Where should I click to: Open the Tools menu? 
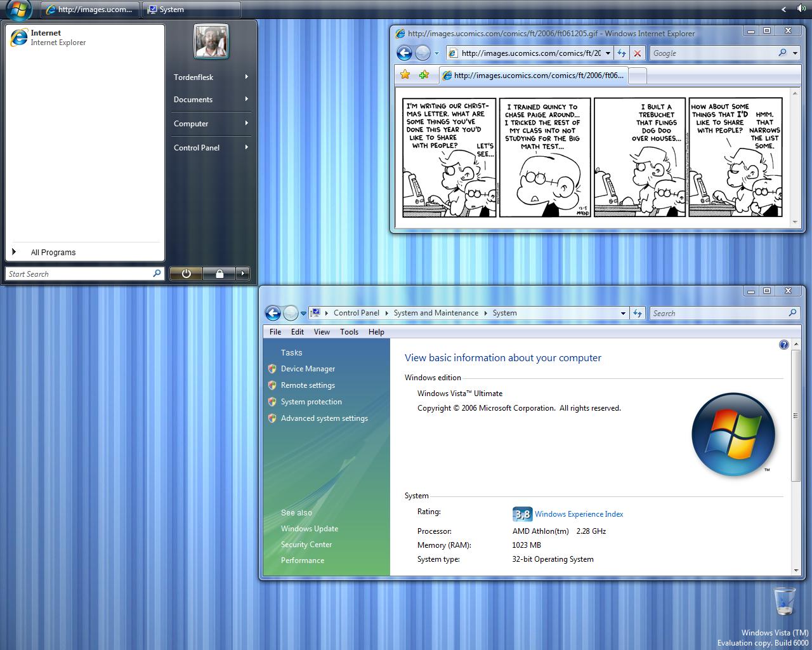coord(349,332)
